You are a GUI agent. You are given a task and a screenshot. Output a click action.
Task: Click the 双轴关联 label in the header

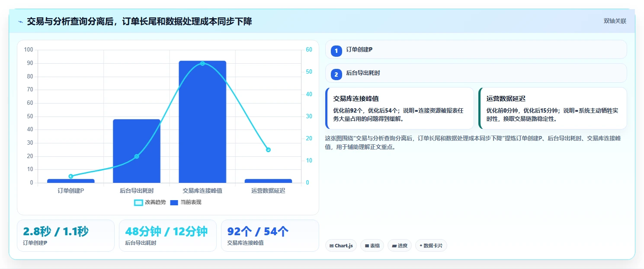coord(615,21)
